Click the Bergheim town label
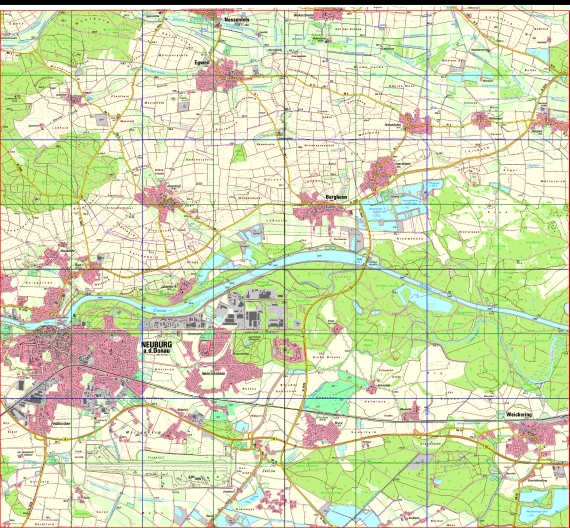 (336, 197)
